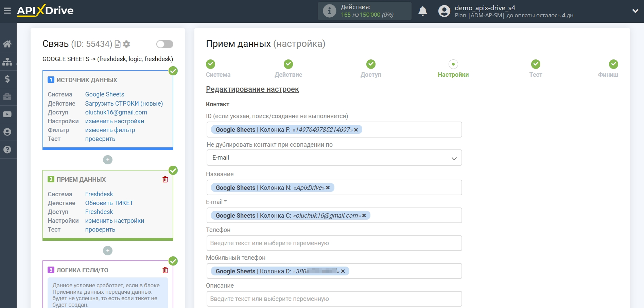Remove the Колонка D phone tag

[343, 271]
